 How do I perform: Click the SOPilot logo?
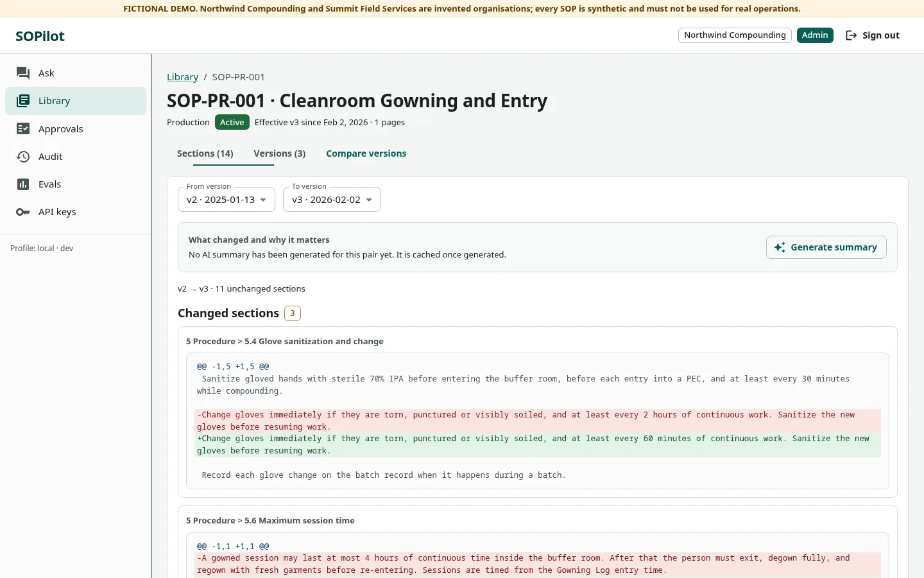[x=40, y=36]
